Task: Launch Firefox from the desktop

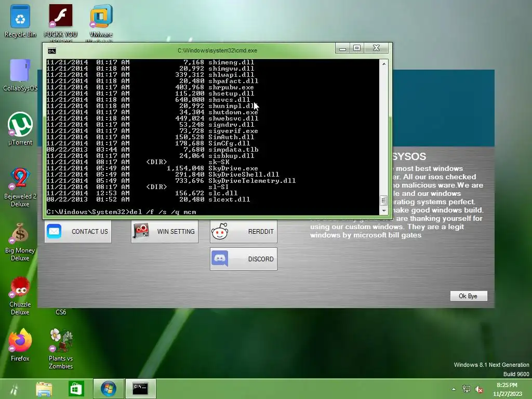Action: 20,345
